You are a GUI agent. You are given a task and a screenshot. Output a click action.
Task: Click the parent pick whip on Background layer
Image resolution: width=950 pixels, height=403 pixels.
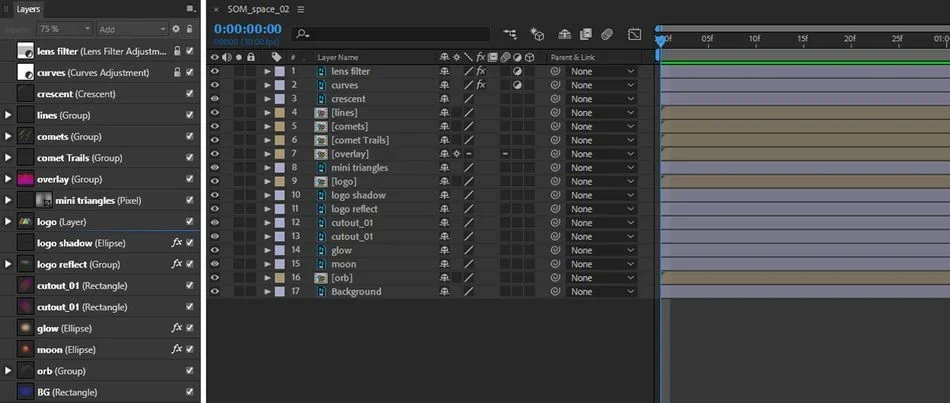[x=555, y=291]
